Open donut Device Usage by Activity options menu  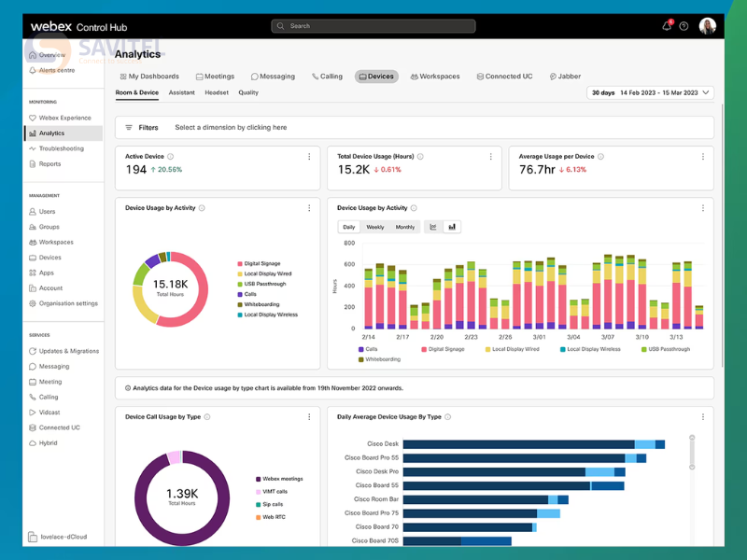pos(309,208)
